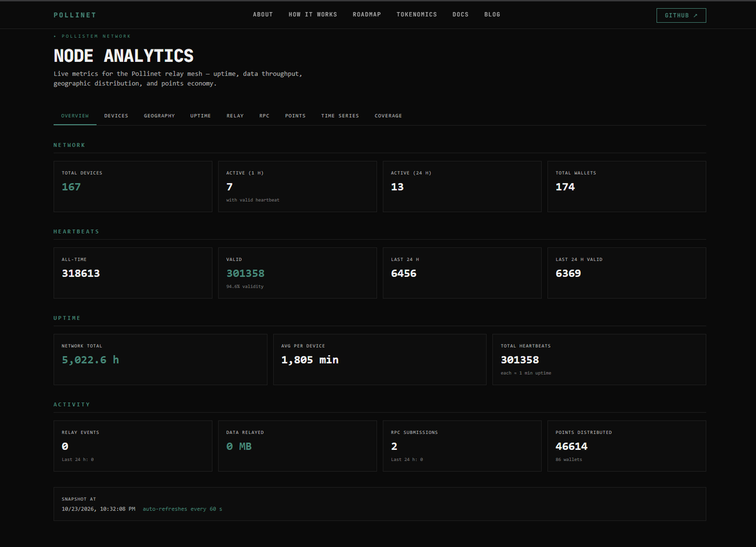Switch to the Devices tab
The image size is (756, 547).
click(116, 115)
